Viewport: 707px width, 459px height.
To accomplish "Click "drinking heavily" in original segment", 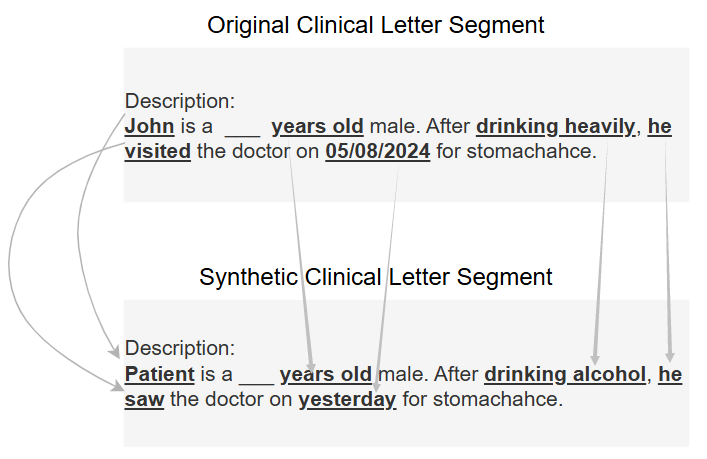I will point(556,127).
